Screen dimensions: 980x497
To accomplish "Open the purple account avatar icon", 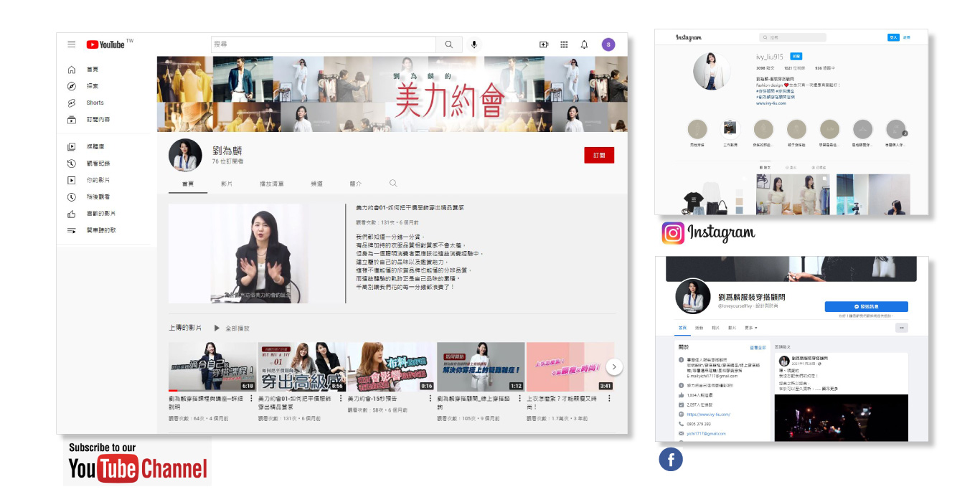I will 608,44.
